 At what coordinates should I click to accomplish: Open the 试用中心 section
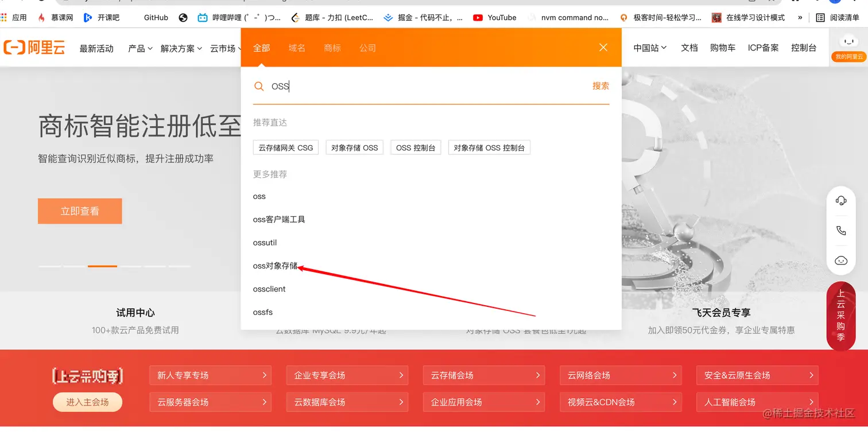pos(135,313)
